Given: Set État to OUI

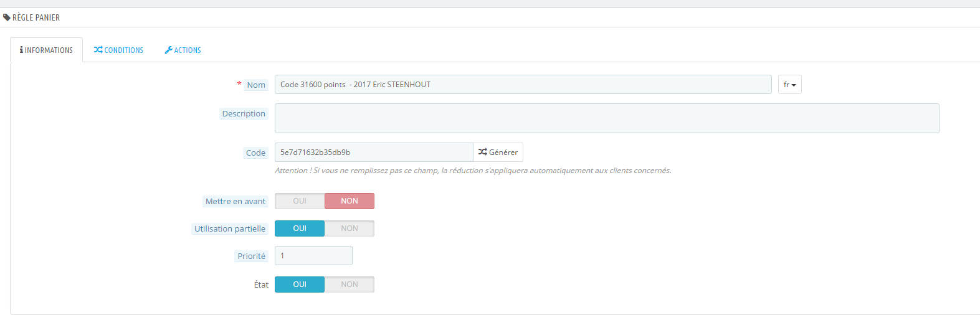Looking at the screenshot, I should 300,284.
